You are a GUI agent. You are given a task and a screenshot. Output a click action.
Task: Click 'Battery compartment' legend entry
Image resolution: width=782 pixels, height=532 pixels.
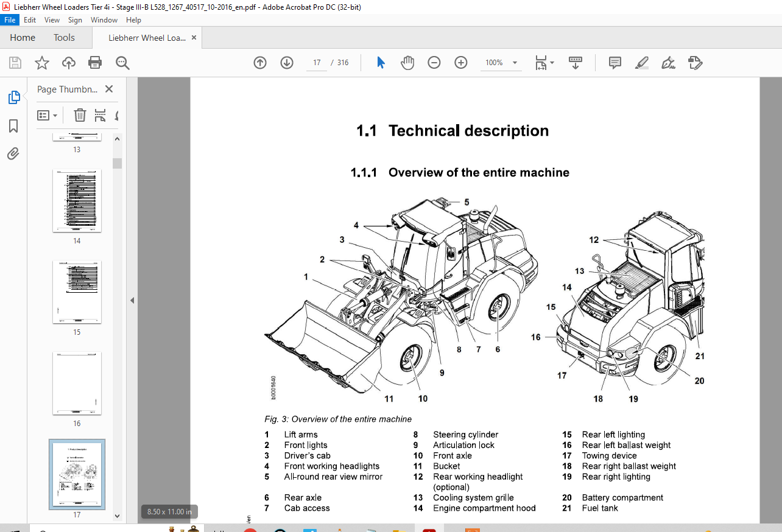pyautogui.click(x=622, y=498)
